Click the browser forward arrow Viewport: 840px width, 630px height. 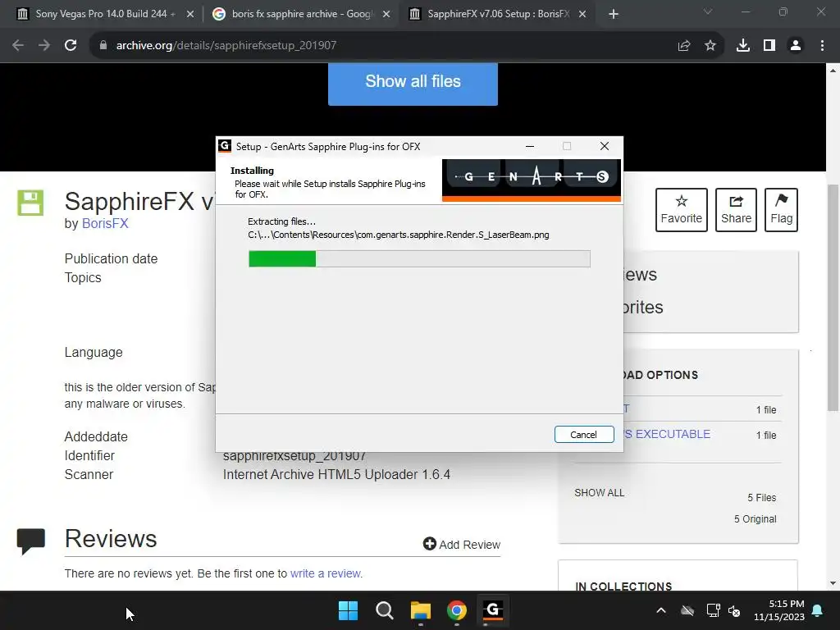44,46
